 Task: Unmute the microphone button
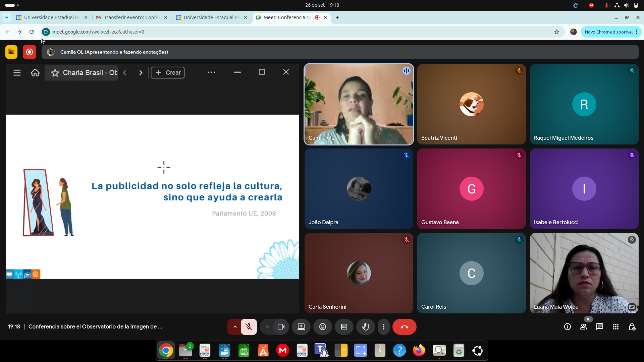click(249, 327)
